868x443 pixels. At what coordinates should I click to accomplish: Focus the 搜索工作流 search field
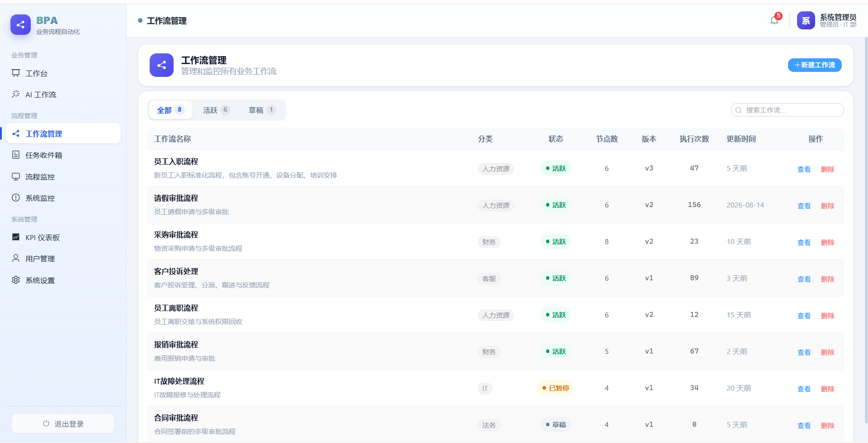point(788,110)
